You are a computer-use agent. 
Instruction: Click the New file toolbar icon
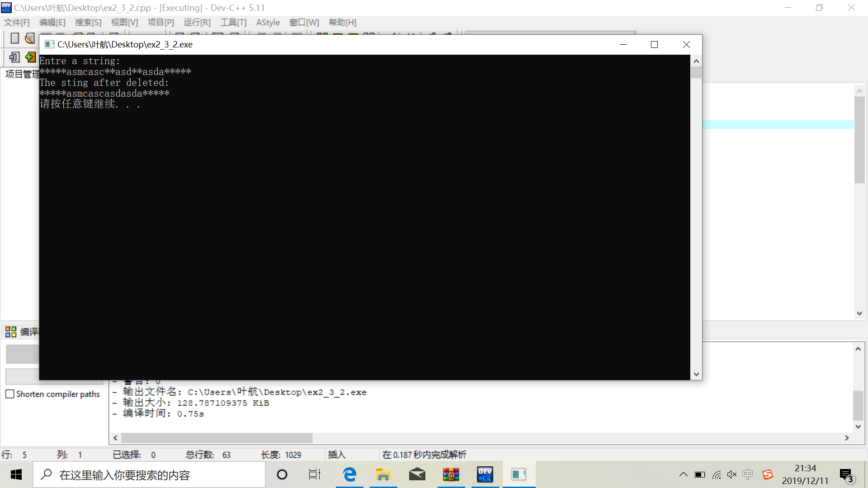click(14, 38)
